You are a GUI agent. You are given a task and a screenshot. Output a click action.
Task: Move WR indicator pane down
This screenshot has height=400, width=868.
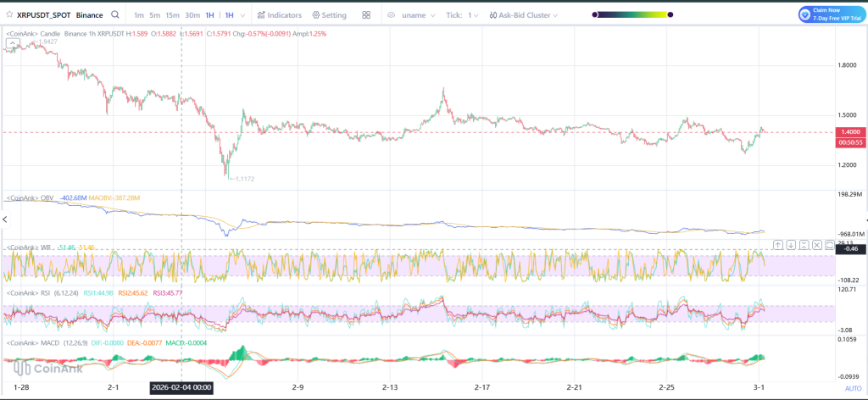click(x=790, y=244)
